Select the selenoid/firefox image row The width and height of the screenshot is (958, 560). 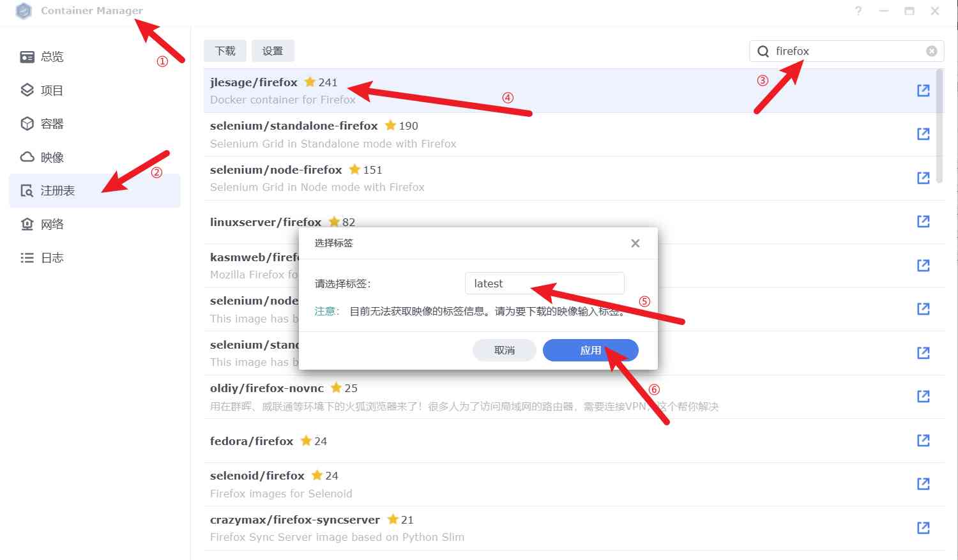pyautogui.click(x=574, y=485)
